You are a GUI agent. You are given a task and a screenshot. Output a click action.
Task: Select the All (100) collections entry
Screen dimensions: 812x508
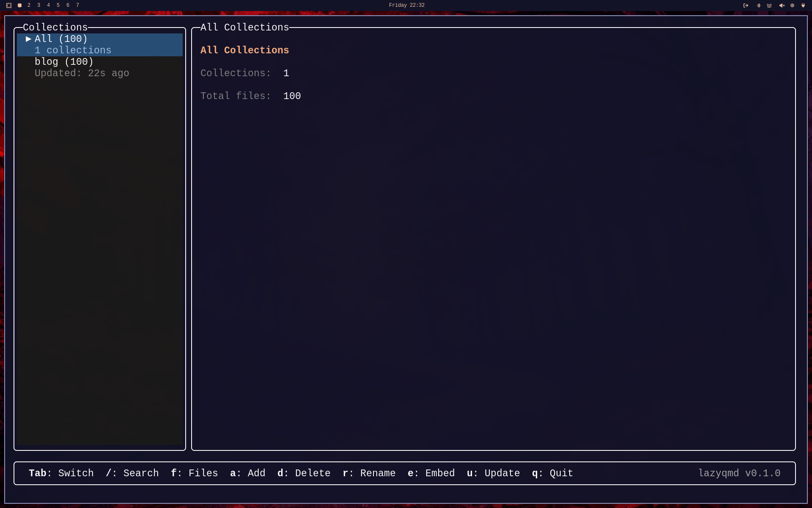click(61, 39)
